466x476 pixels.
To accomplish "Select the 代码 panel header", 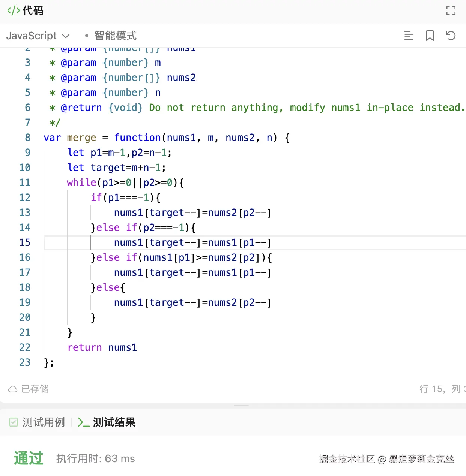I will pos(25,10).
